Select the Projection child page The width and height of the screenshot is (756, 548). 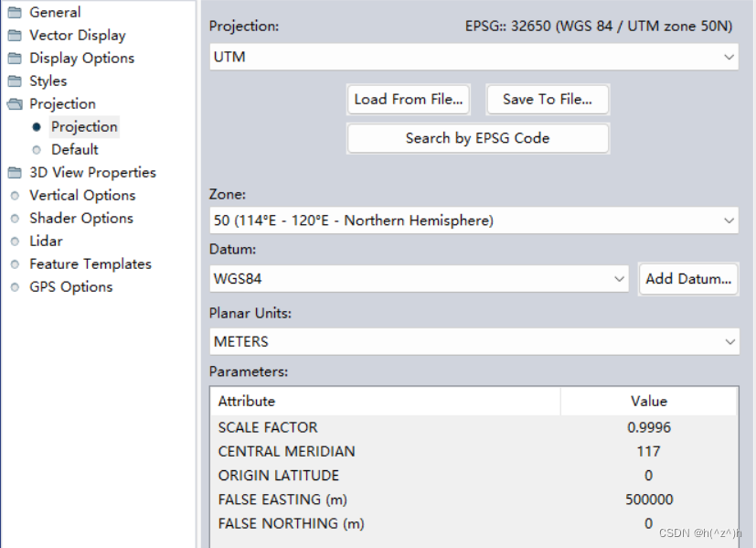point(84,127)
